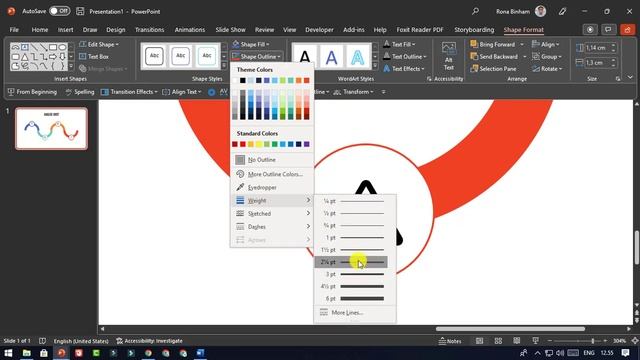
Task: Click the Text Box button
Action: [x=94, y=56]
